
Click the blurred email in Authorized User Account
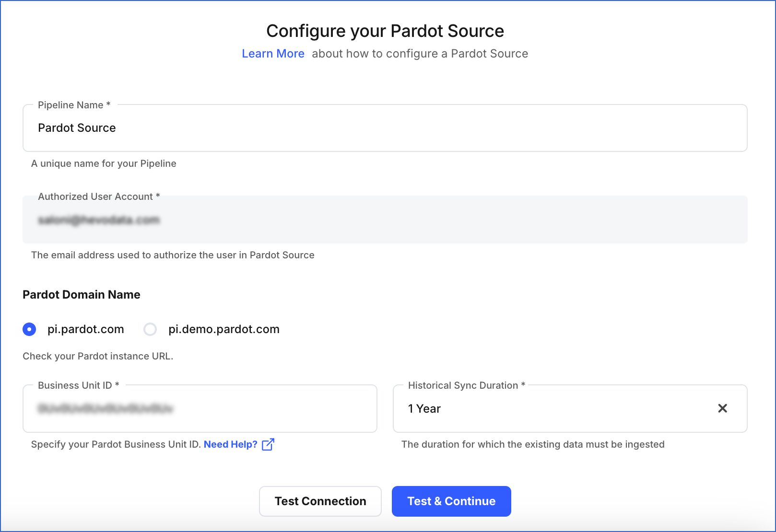tap(100, 220)
